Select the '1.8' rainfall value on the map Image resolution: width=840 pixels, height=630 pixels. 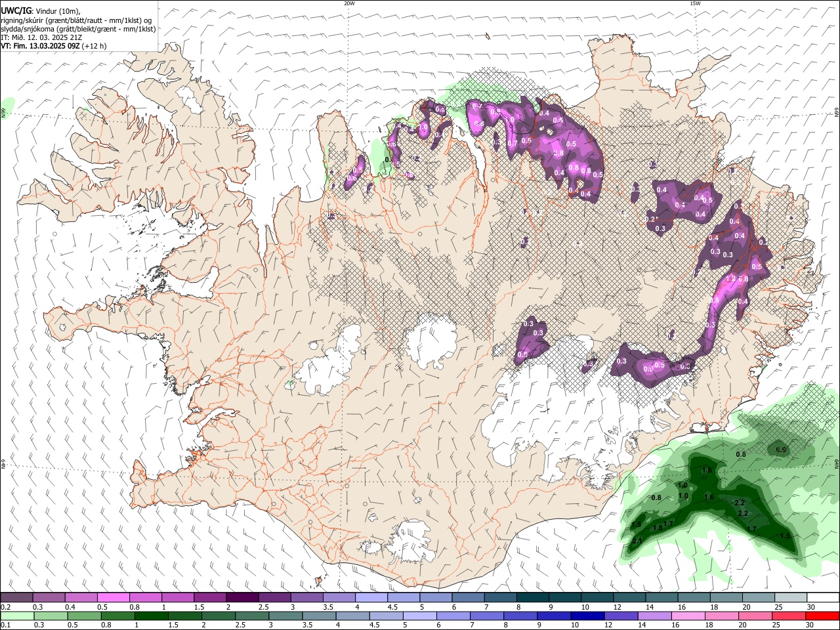658,528
